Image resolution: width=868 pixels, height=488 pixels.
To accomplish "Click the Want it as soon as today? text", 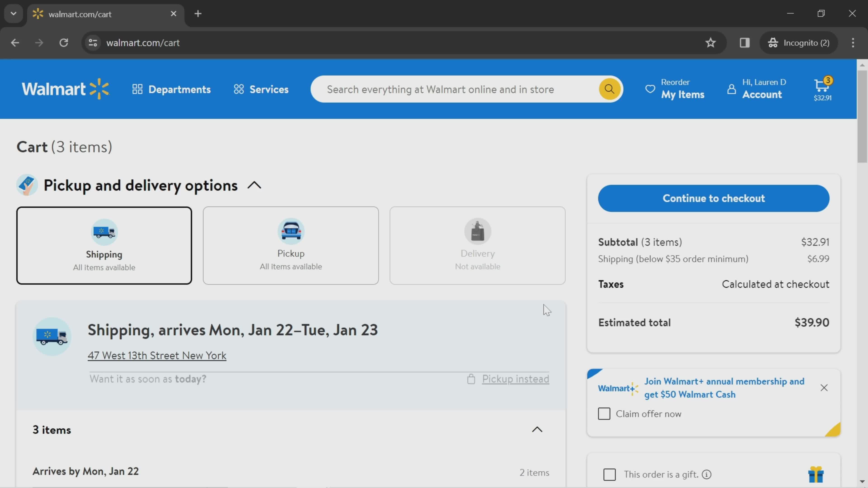I will pos(148,379).
